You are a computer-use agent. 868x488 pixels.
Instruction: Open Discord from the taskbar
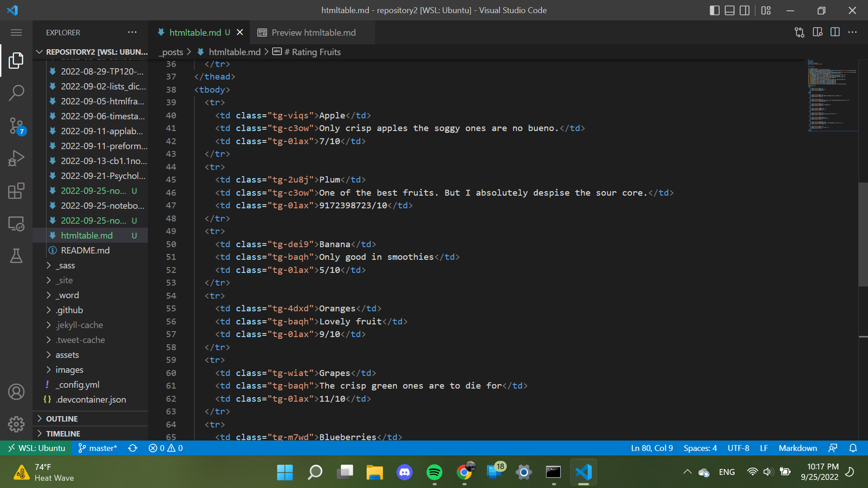point(404,472)
